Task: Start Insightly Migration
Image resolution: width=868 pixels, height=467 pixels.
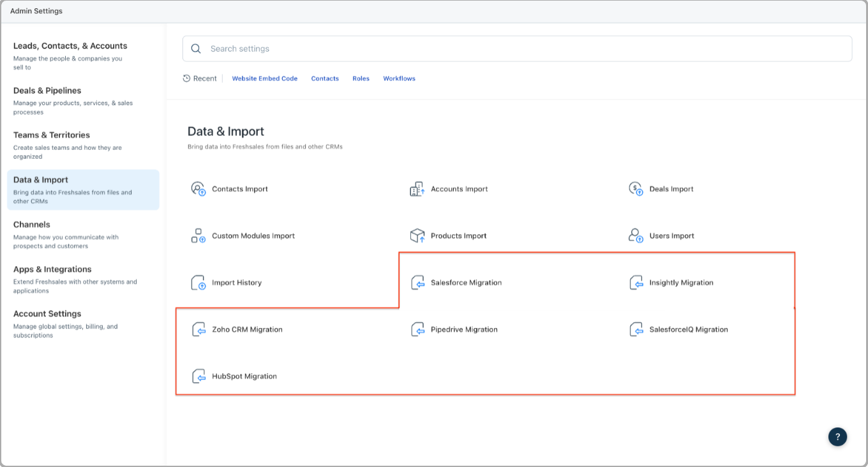Action: click(x=682, y=283)
